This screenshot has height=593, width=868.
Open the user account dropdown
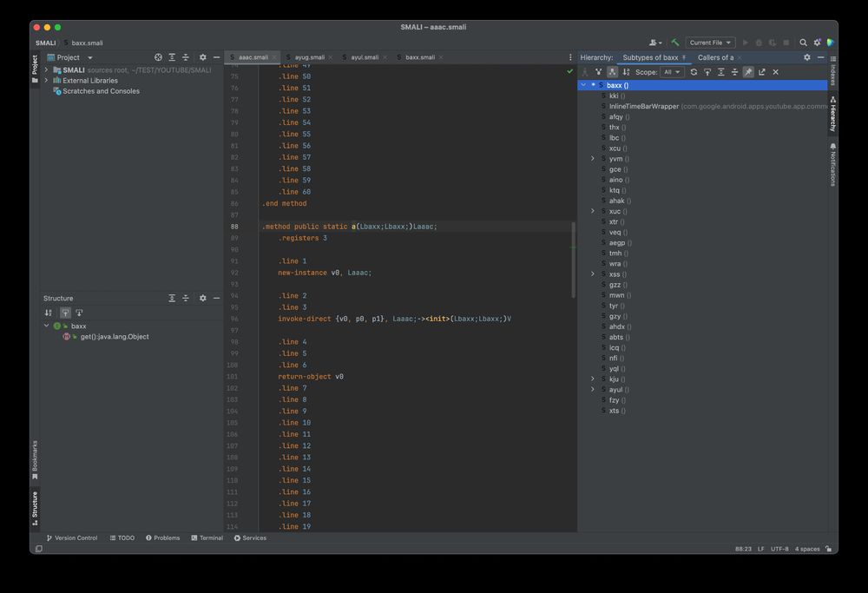pos(655,43)
